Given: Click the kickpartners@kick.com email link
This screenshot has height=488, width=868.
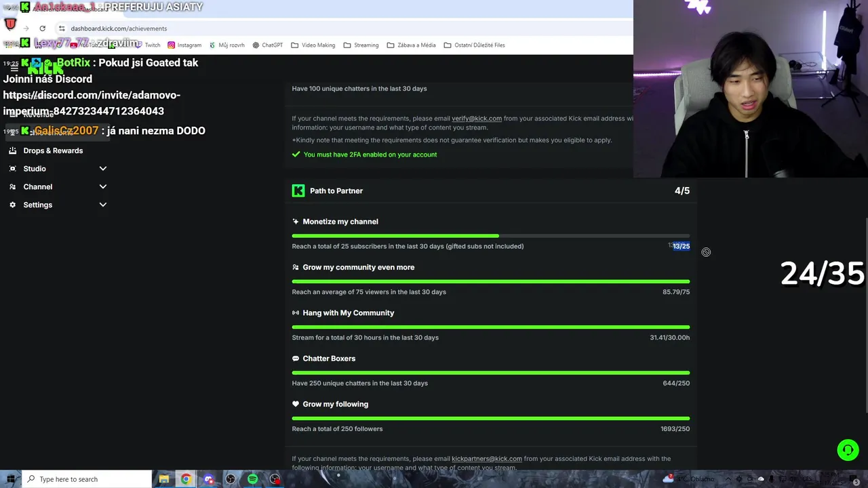Looking at the screenshot, I should click(x=487, y=459).
